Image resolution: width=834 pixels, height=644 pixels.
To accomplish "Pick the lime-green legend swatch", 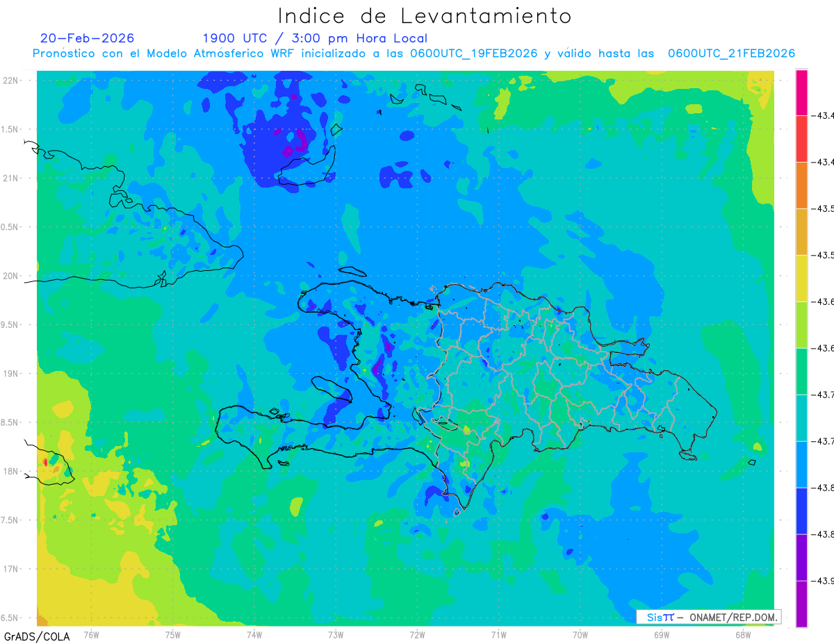I will click(801, 325).
